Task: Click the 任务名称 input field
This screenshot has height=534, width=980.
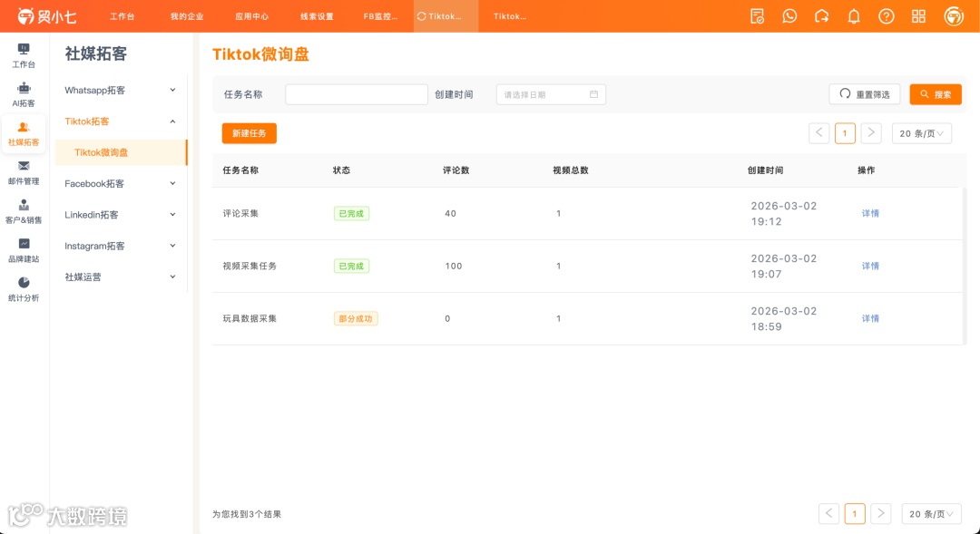Action: (357, 94)
